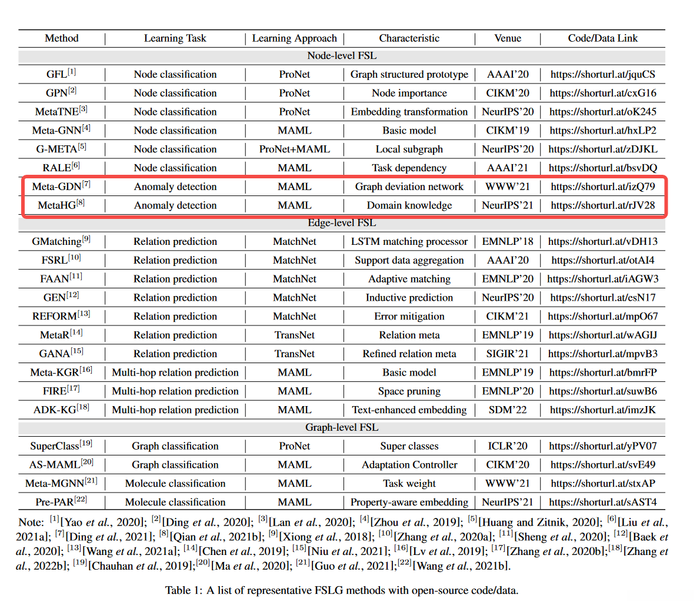Open the SuperClass link https://shorturl.at/yPV07

point(603,446)
